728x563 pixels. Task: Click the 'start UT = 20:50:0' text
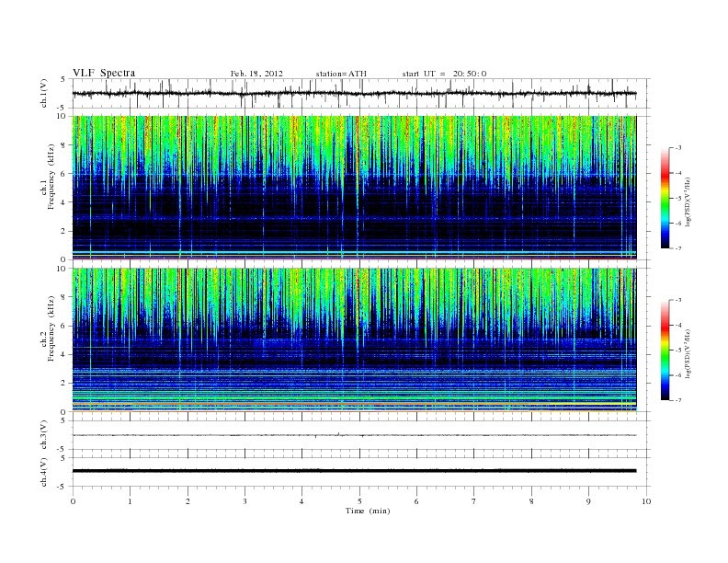(x=444, y=74)
